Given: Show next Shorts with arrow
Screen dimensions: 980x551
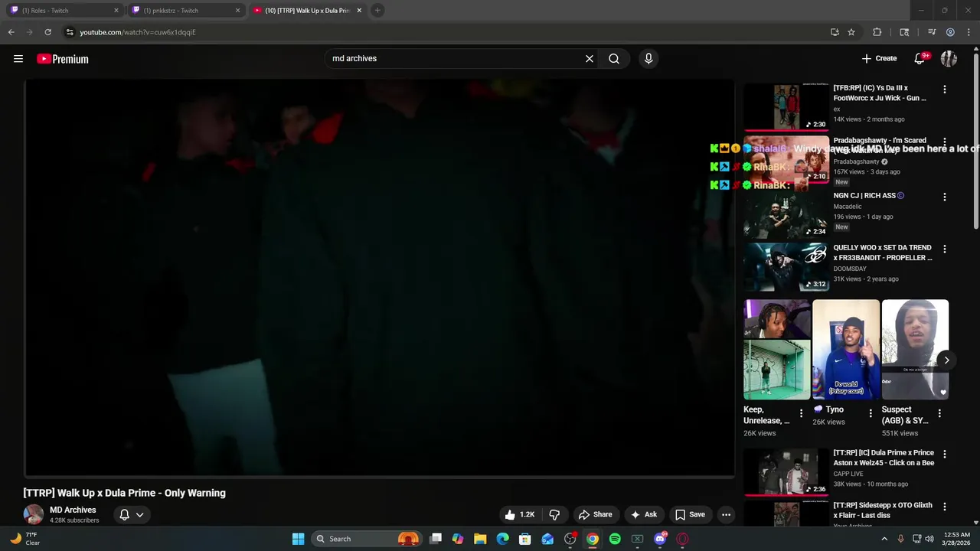Looking at the screenshot, I should tap(946, 360).
